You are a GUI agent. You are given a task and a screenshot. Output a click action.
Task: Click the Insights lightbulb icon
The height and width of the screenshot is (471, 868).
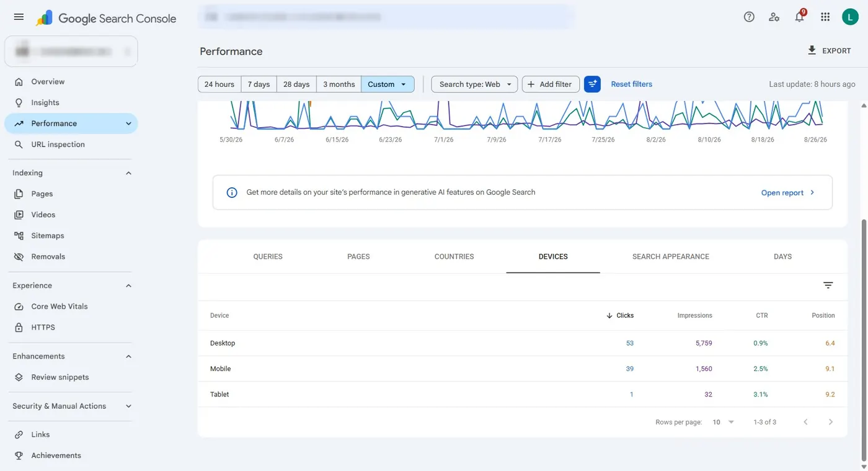19,102
